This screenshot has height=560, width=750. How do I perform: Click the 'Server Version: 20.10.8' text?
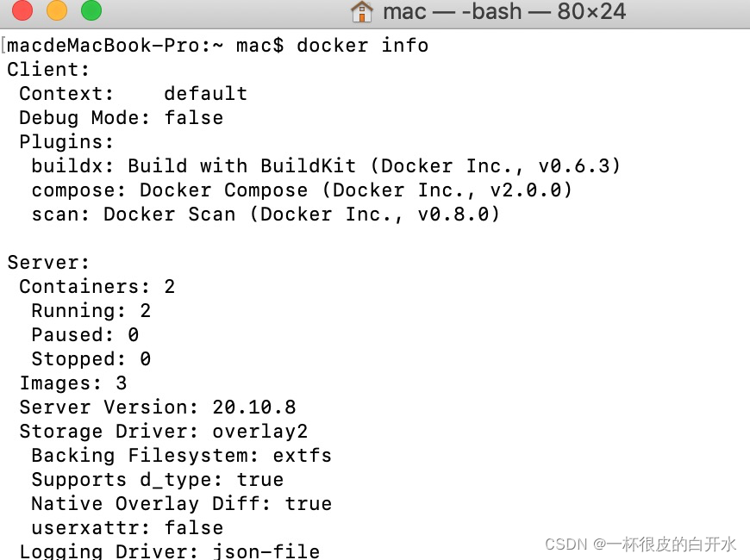[x=159, y=407]
